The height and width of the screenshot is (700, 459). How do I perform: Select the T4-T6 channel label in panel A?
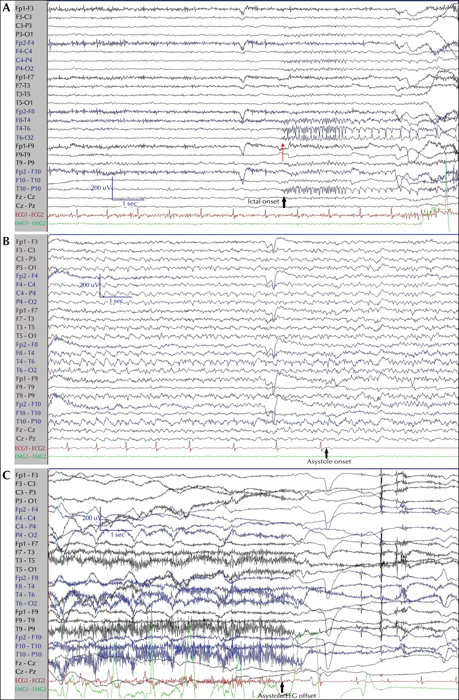23,129
